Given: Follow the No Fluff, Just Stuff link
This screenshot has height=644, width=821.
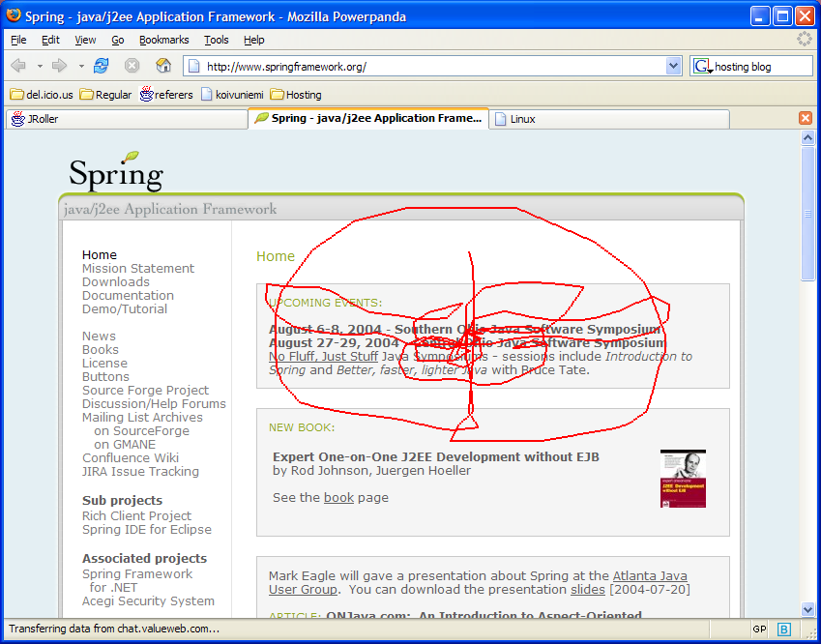Looking at the screenshot, I should click(x=323, y=357).
